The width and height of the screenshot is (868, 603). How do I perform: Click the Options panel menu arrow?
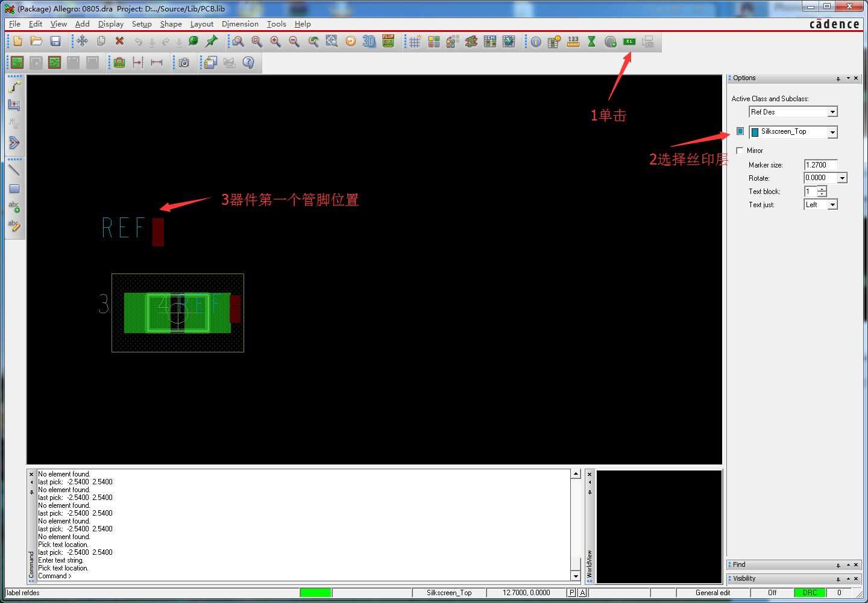tap(848, 78)
